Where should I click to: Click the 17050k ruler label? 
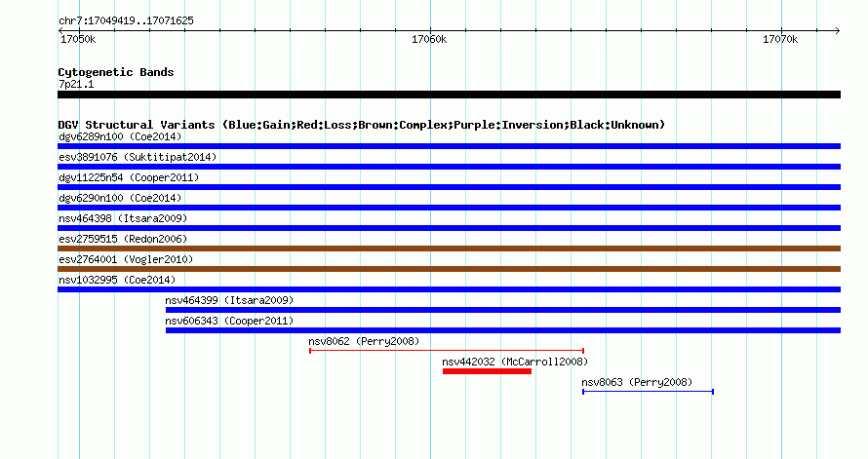point(78,39)
